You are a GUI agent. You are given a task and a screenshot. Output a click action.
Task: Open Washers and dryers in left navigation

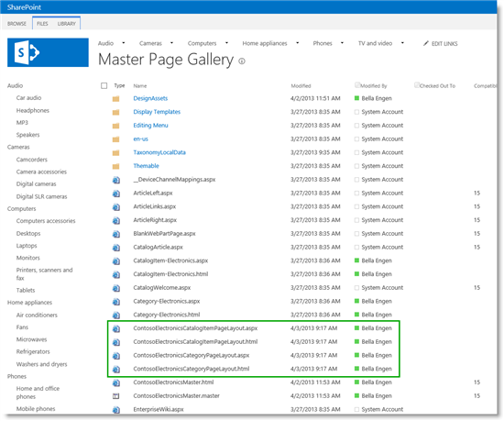[x=42, y=364]
